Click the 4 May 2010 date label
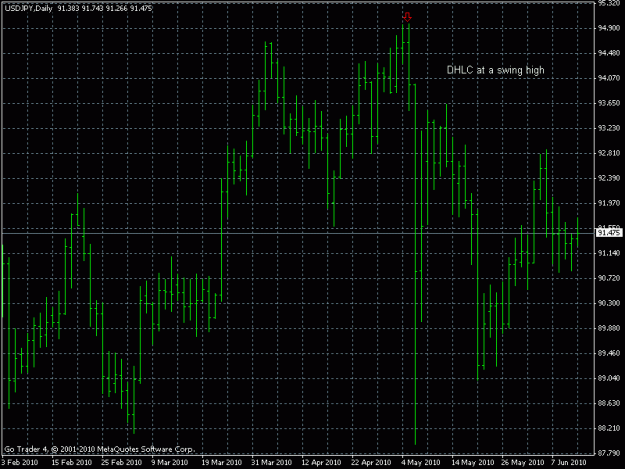The height and width of the screenshot is (469, 625). 421,462
